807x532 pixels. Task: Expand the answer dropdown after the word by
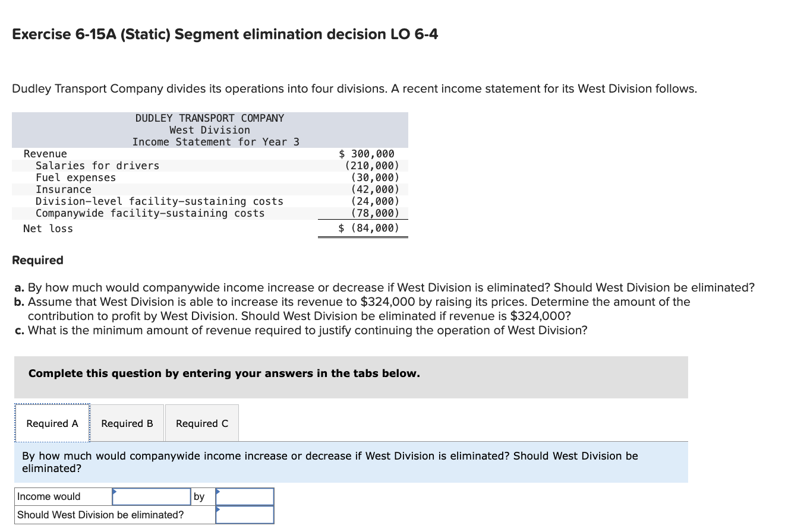[x=245, y=496]
